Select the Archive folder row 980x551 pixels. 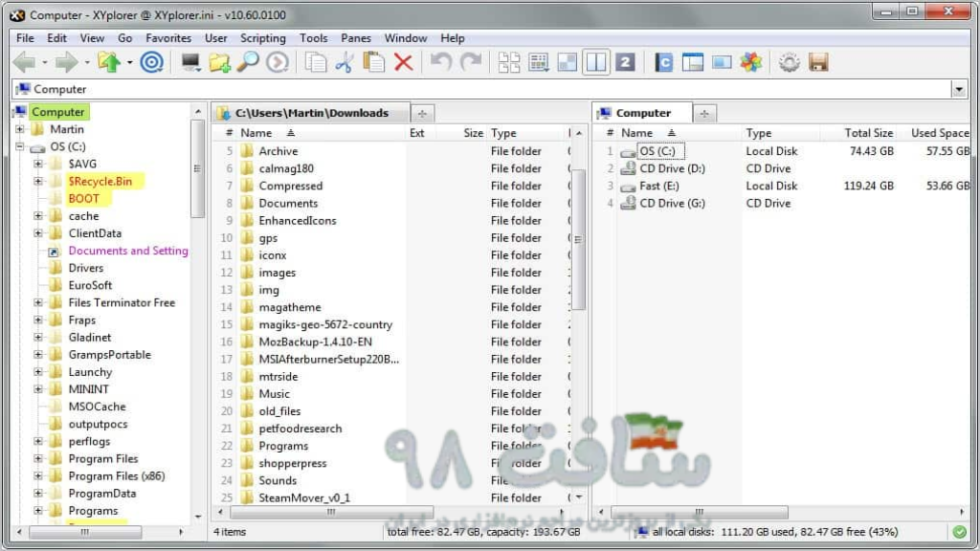(278, 151)
